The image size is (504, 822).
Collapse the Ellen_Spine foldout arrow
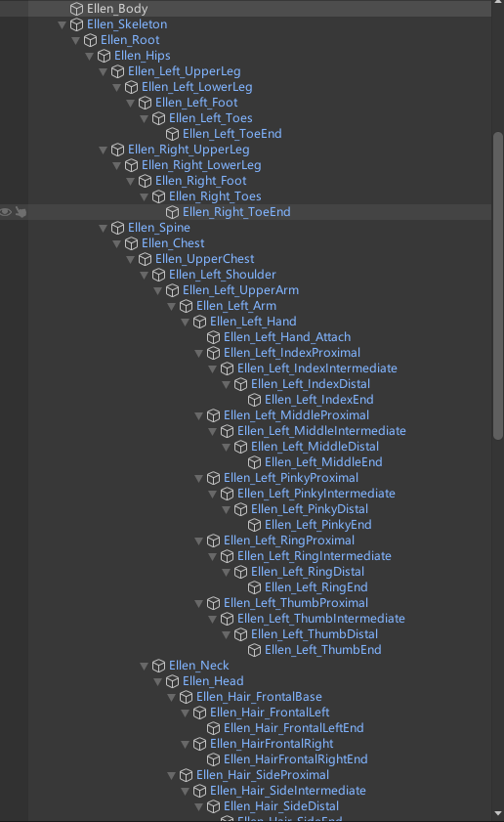point(104,228)
